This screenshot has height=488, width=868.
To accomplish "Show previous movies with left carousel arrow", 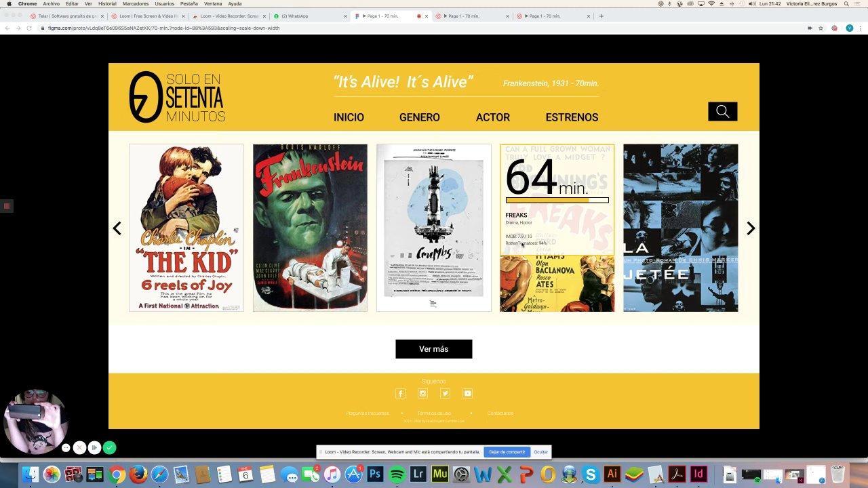I will tap(117, 228).
